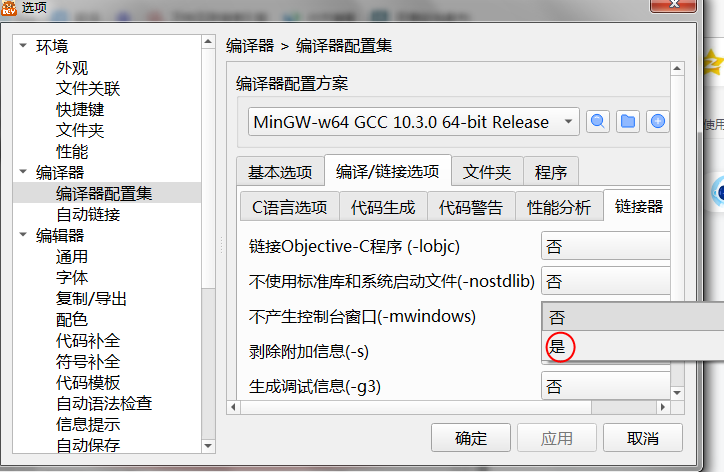The height and width of the screenshot is (472, 724).
Task: Click the add compiler set plus icon
Action: pos(658,122)
